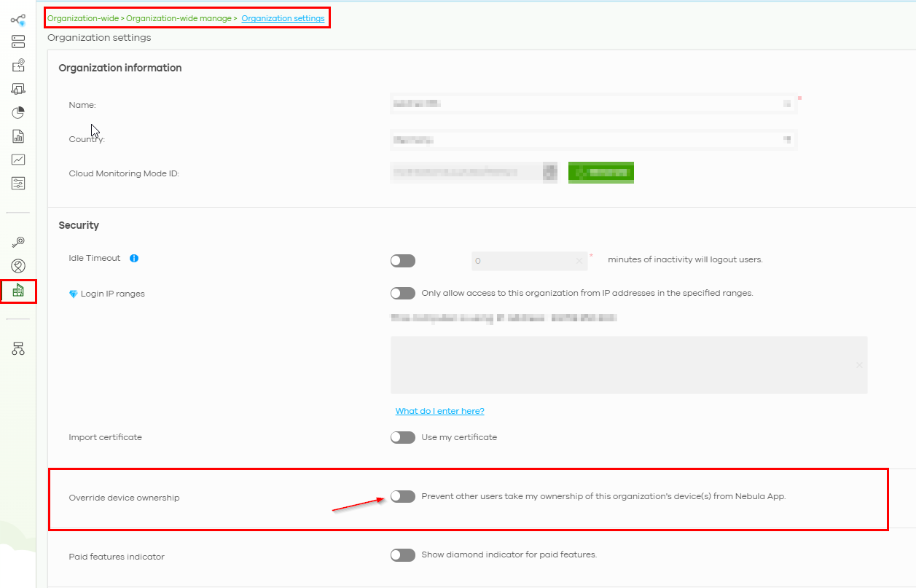The image size is (916, 588).
Task: Enable the Override device ownership toggle
Action: point(402,495)
